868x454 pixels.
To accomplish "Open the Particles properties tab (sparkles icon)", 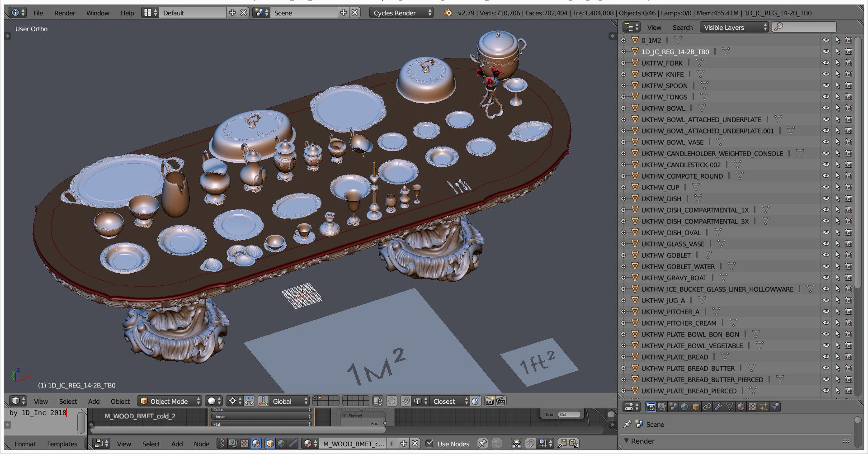I will tap(764, 407).
